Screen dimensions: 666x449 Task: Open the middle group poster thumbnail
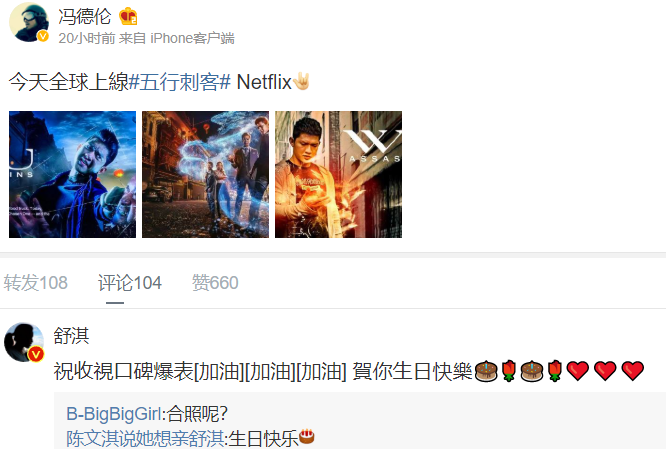[206, 174]
